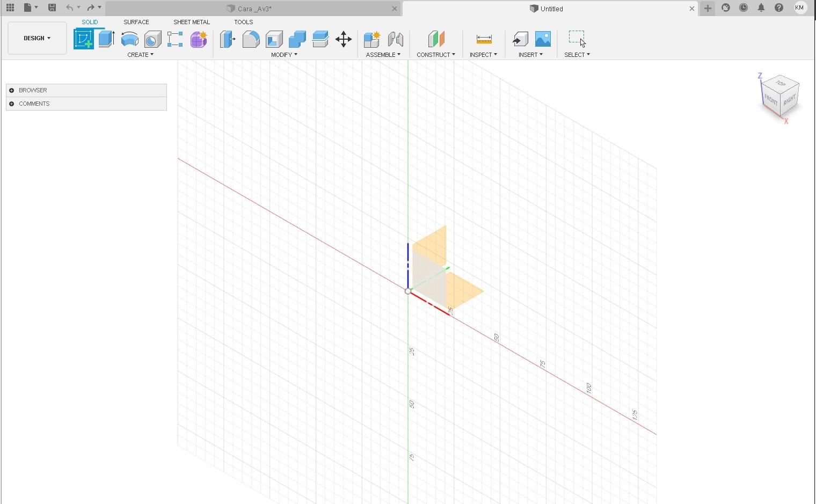Switch to the Cara_Av3 document tab
The height and width of the screenshot is (504, 816).
[x=253, y=9]
